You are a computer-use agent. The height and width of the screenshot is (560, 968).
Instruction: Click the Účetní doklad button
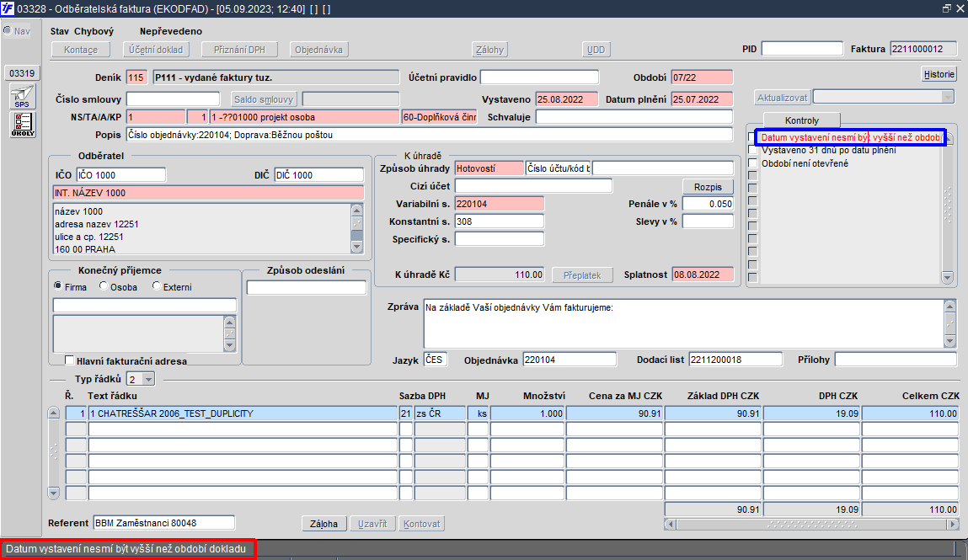156,50
